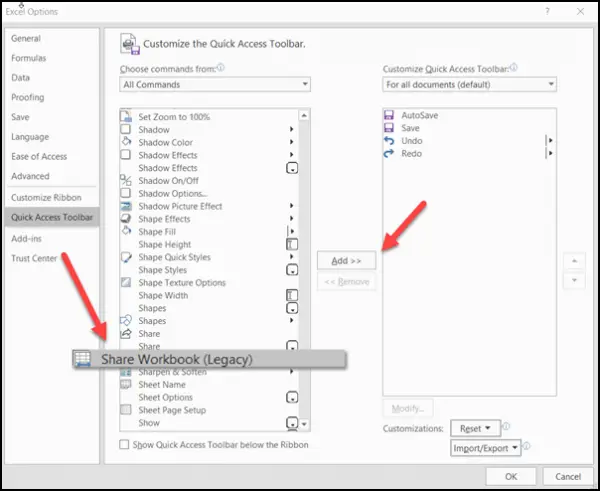Open the Reset dropdown button
The height and width of the screenshot is (491, 600).
click(x=475, y=428)
